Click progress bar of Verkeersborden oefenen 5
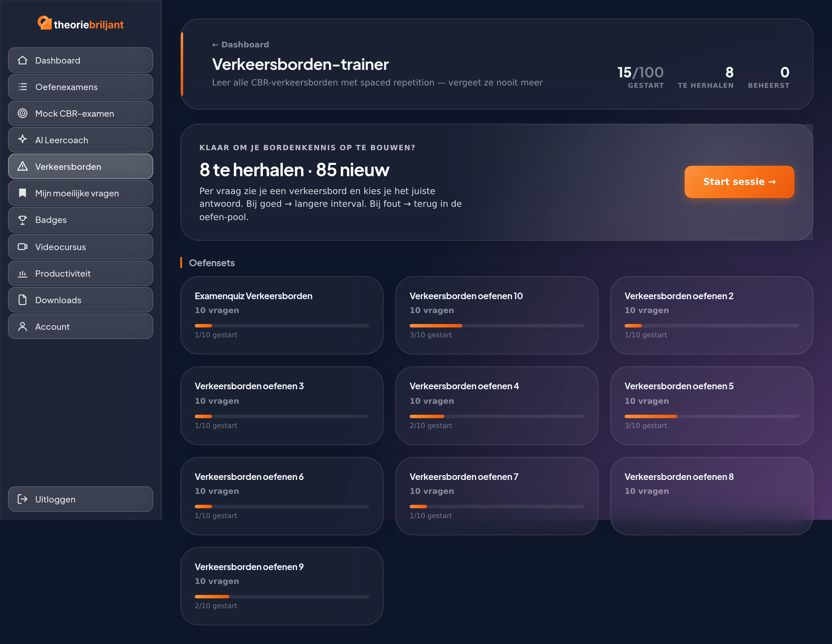The width and height of the screenshot is (832, 644). (x=712, y=416)
